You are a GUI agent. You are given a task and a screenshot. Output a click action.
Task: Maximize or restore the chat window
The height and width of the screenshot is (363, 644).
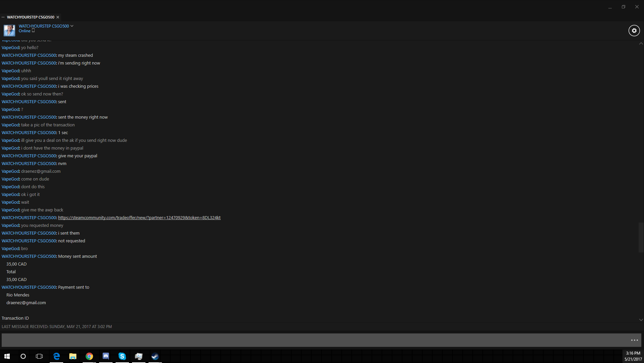[x=624, y=7]
